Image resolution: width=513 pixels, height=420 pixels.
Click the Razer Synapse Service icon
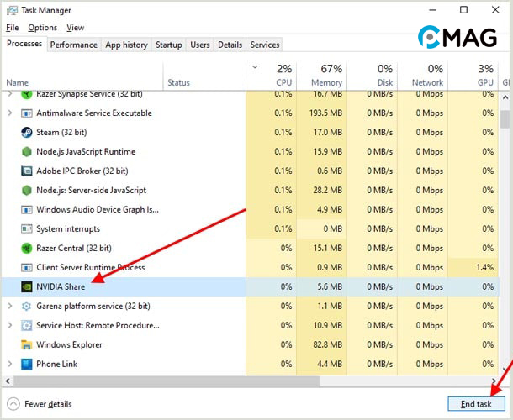(x=27, y=94)
